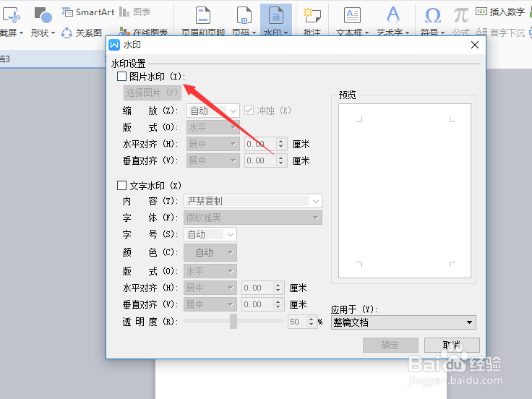532x399 pixels.
Task: Click the 选择图片 button
Action: pos(153,93)
